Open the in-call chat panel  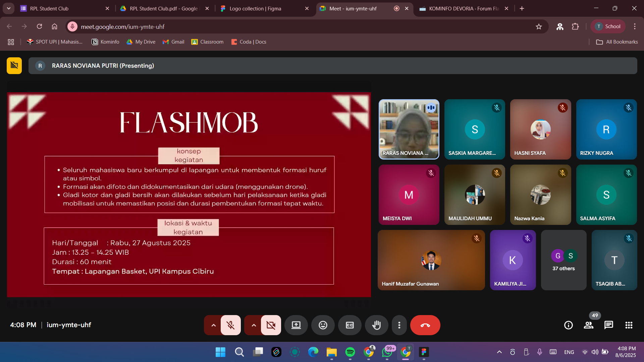tap(608, 325)
